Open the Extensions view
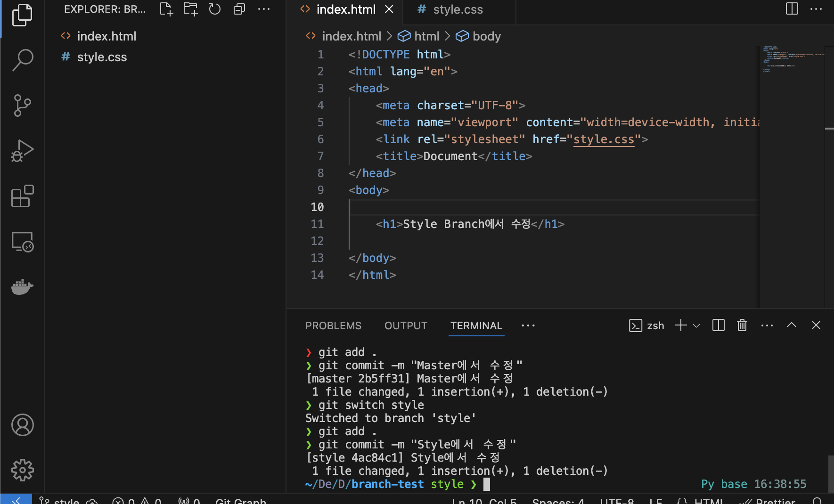Viewport: 834px width, 504px height. click(x=22, y=196)
